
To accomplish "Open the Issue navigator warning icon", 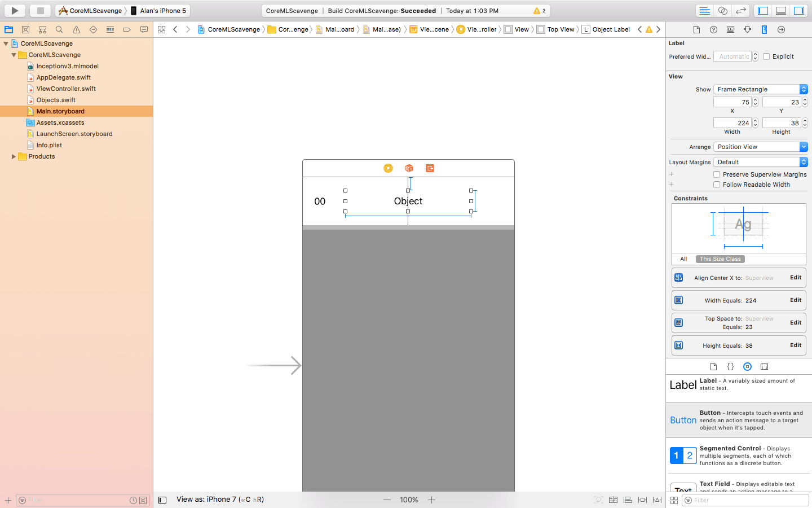I will pos(76,29).
